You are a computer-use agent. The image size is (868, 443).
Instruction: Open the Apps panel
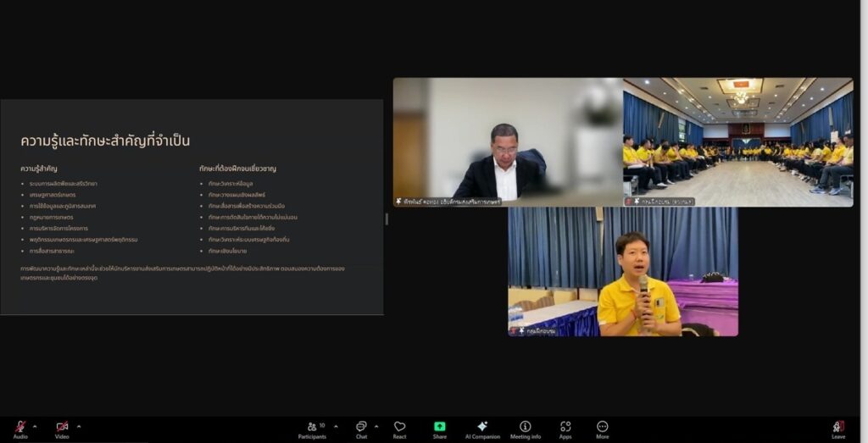(565, 428)
